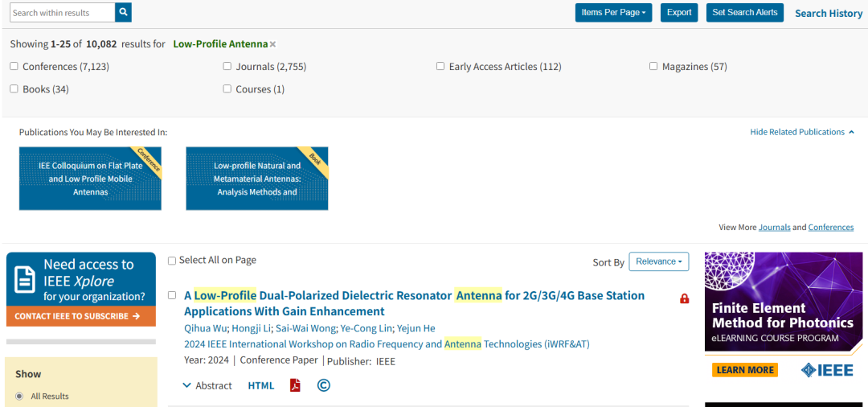868x407 pixels.
Task: Click the Conference Paper label
Action: click(x=279, y=360)
